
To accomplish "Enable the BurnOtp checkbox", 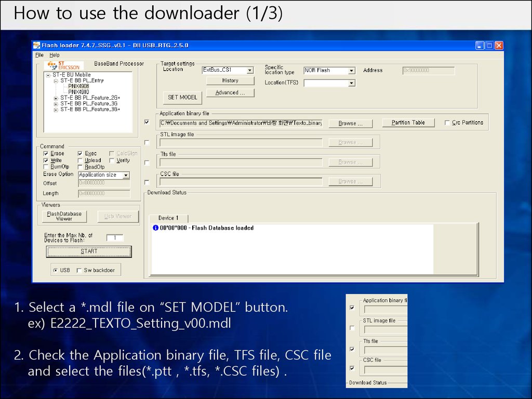I will point(46,167).
